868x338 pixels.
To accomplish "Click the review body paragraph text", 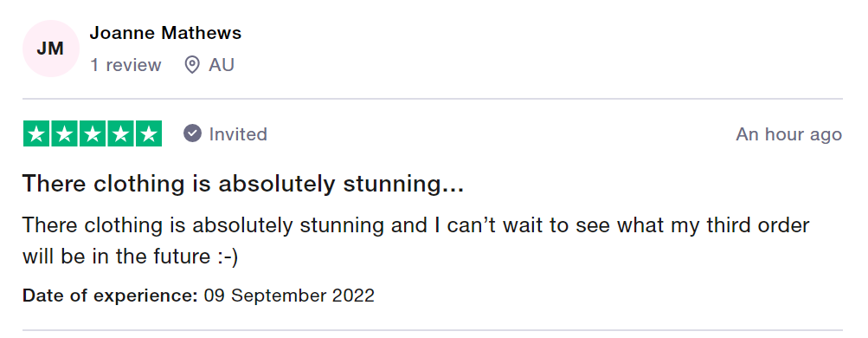I will [x=415, y=241].
